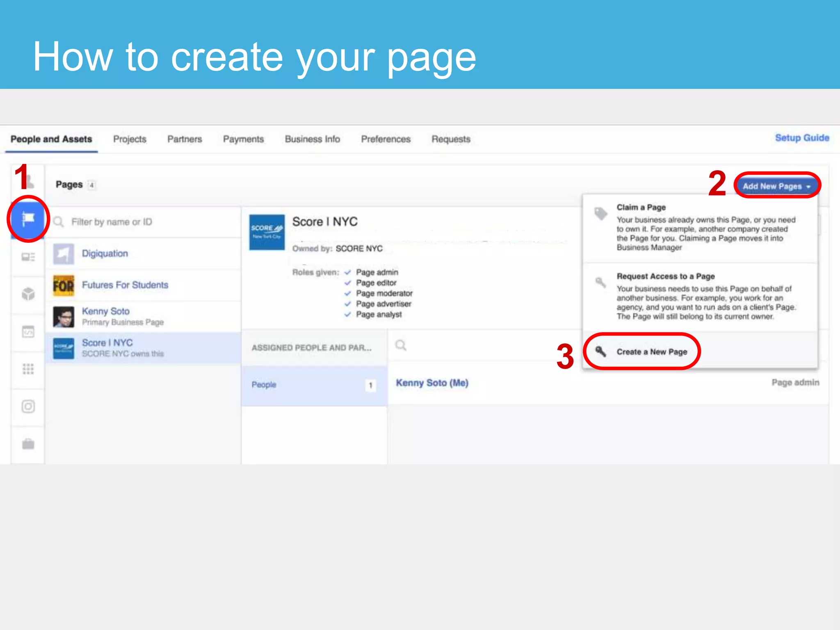Click the search icon above people list
The image size is (840, 630).
(x=401, y=345)
